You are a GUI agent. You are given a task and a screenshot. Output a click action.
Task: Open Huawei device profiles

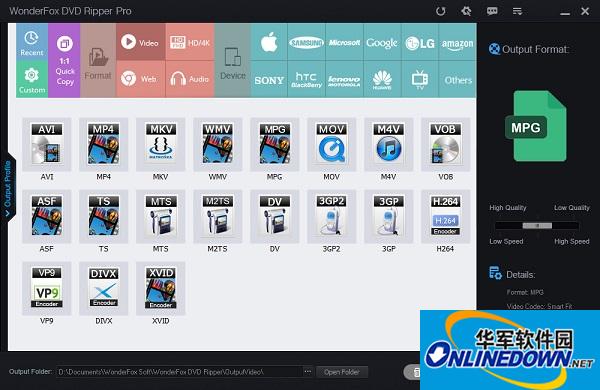pos(382,79)
